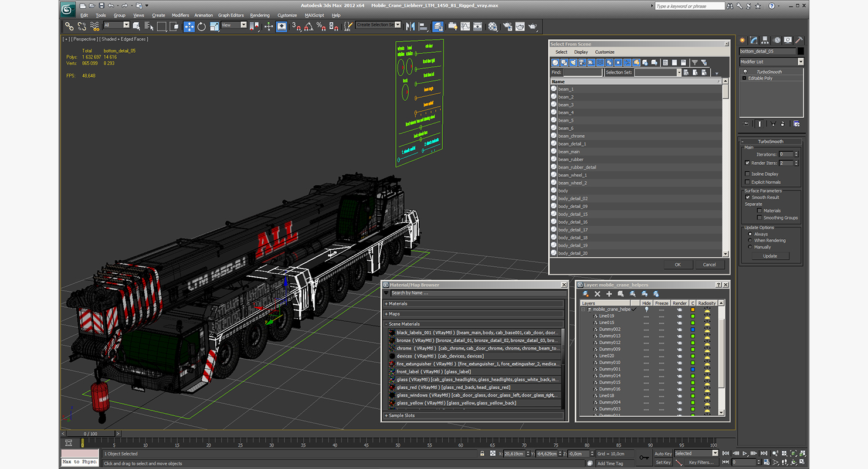Activate Select by Name tool
868x469 pixels.
(148, 26)
